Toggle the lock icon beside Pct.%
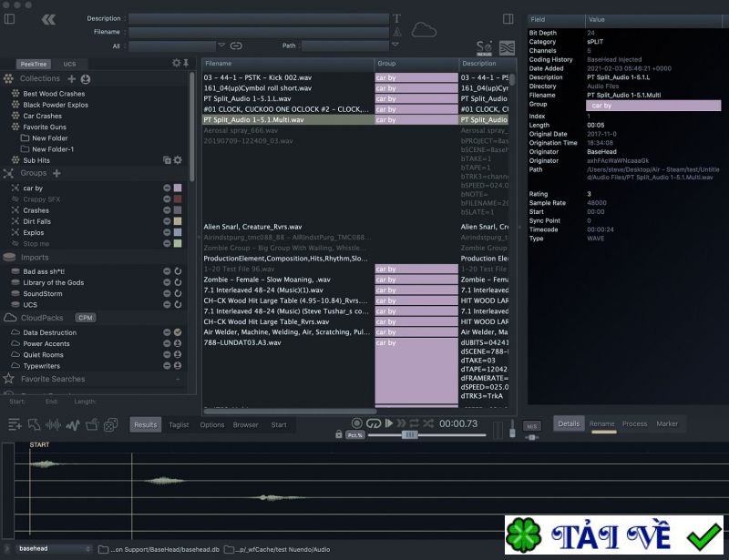Viewport: 729px width, 560px height. 339,435
